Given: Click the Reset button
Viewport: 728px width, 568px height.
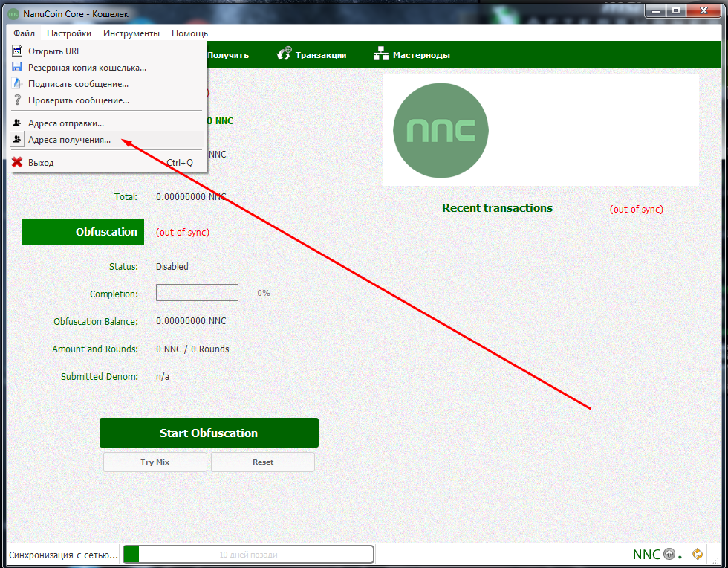Looking at the screenshot, I should tap(263, 462).
